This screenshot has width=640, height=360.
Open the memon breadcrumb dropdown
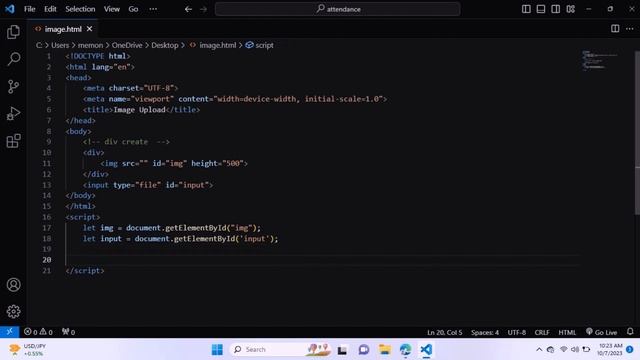[90, 45]
